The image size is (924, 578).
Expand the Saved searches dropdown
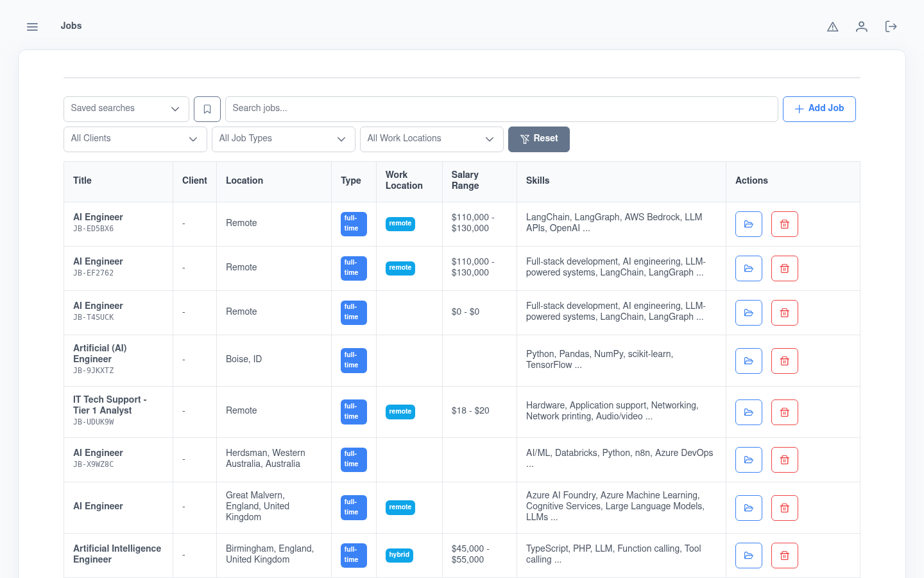coord(126,109)
